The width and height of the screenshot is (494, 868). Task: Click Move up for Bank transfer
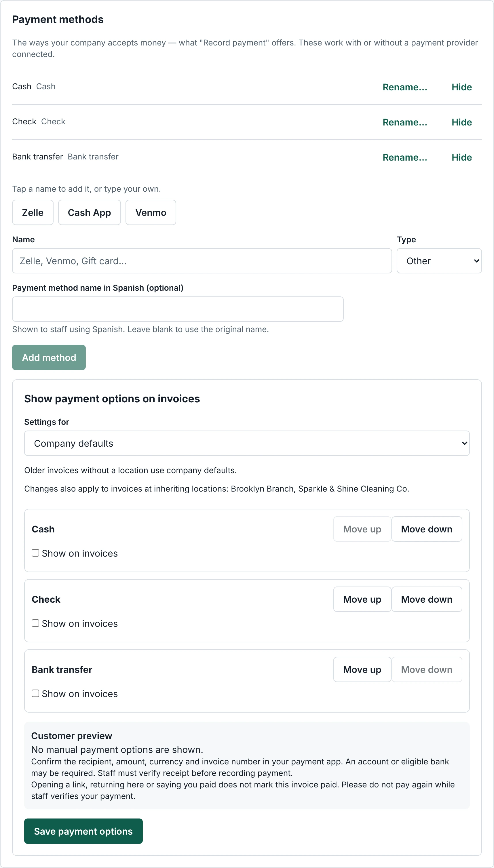362,670
